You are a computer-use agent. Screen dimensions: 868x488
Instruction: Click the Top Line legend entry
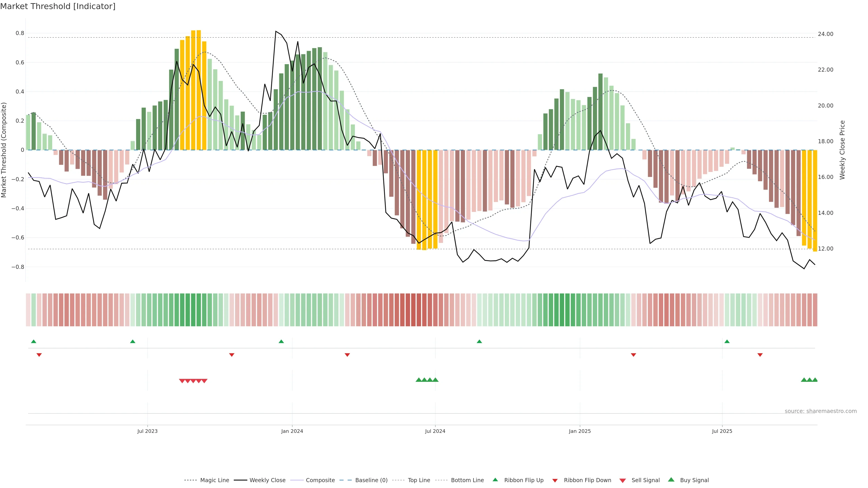click(419, 480)
